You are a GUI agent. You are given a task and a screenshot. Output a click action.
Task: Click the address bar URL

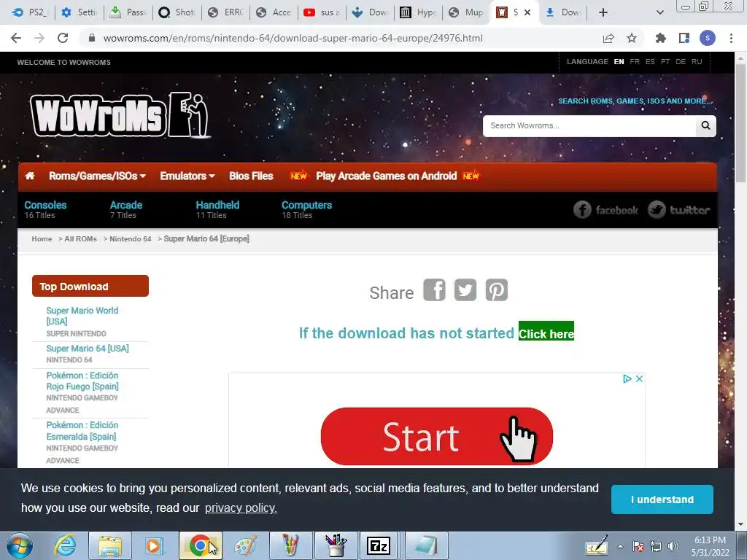coord(293,38)
